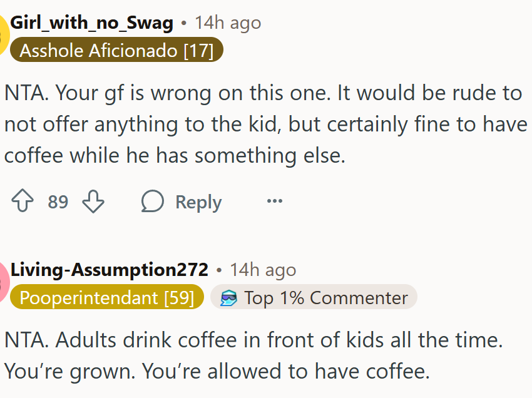Click the Asshole Aficionado [17] flair

click(116, 50)
